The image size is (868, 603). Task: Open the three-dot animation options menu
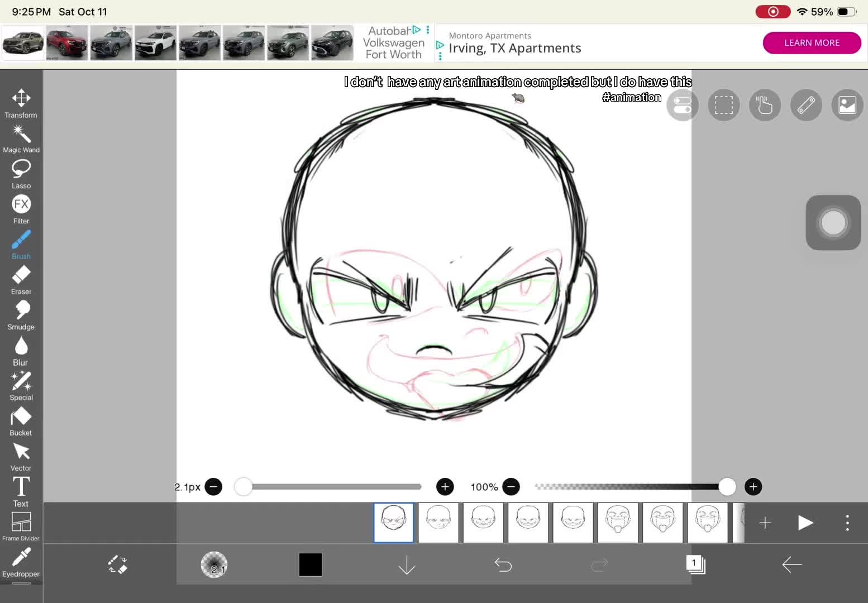(x=847, y=523)
